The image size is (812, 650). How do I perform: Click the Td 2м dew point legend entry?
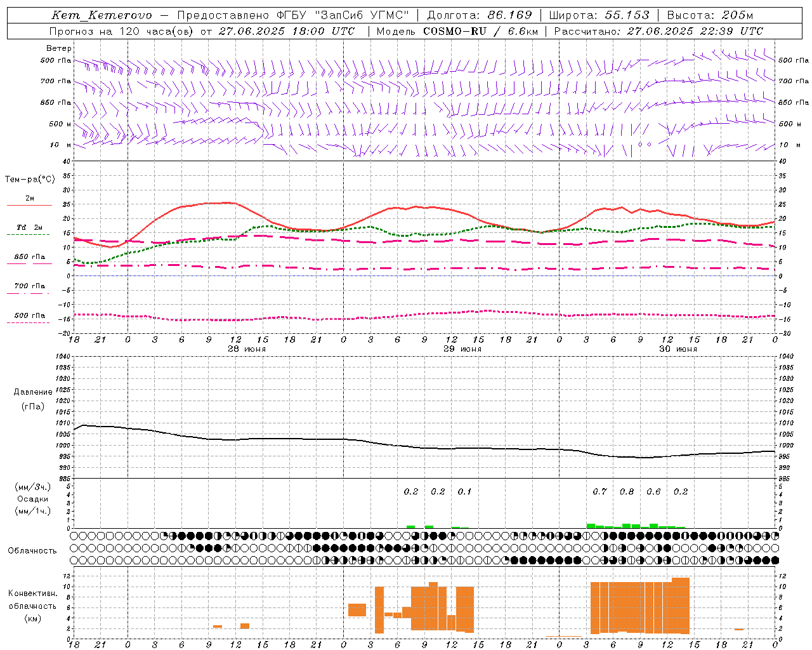click(x=29, y=227)
